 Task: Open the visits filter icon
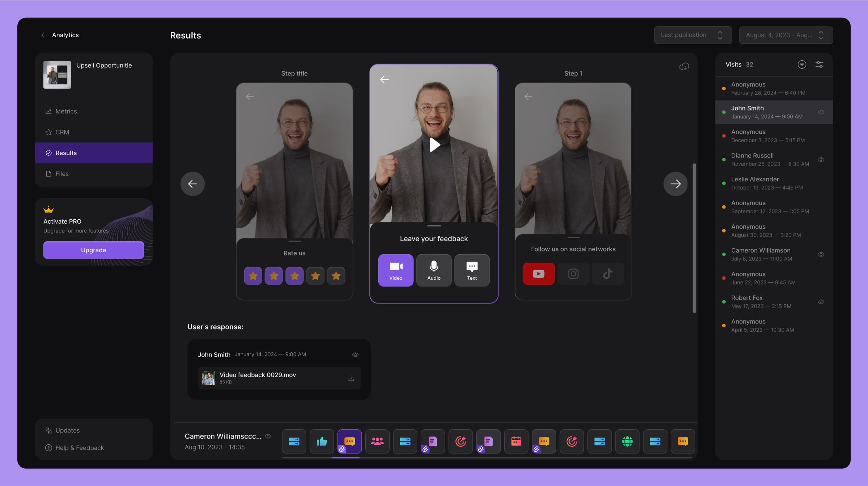pyautogui.click(x=801, y=64)
